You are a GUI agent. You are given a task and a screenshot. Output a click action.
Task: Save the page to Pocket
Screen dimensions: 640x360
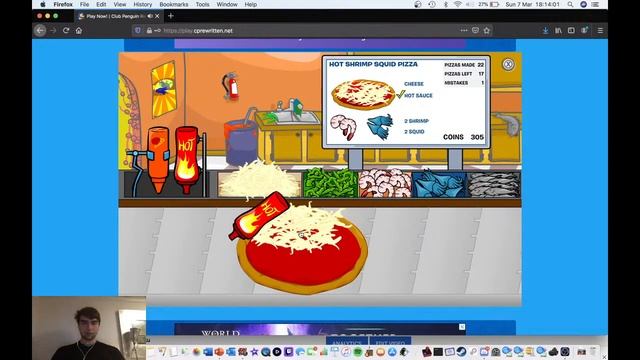pyautogui.click(x=475, y=31)
